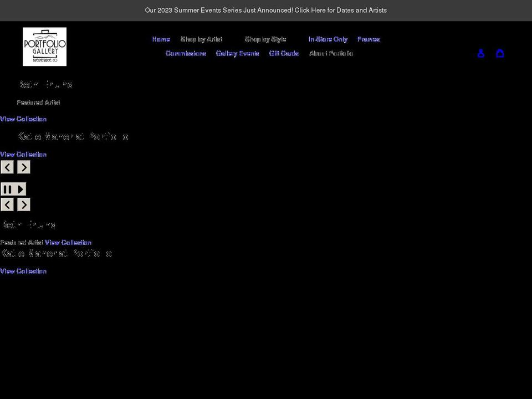Expand the About Portfolio menu
Screen dimensions: 532x399
click(331, 53)
